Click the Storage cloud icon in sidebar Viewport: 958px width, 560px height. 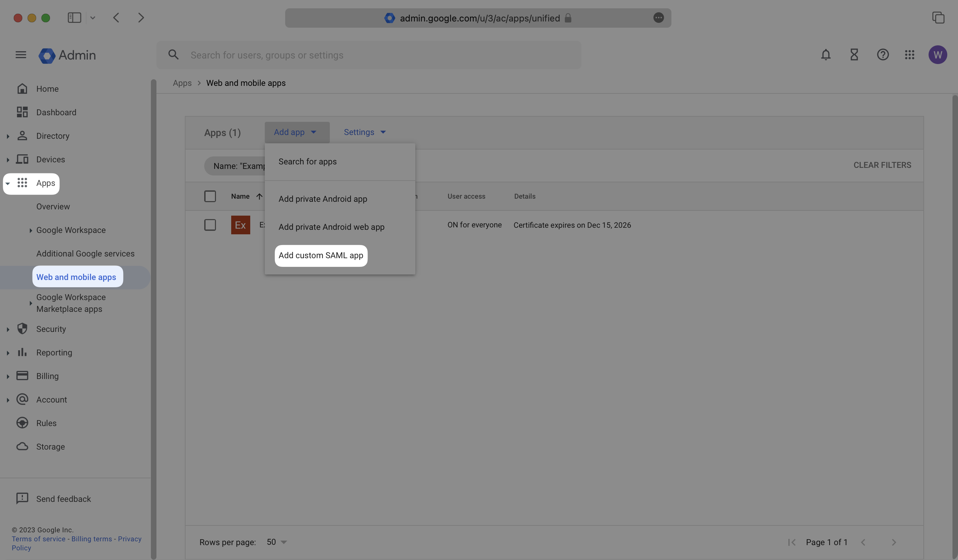[22, 446]
